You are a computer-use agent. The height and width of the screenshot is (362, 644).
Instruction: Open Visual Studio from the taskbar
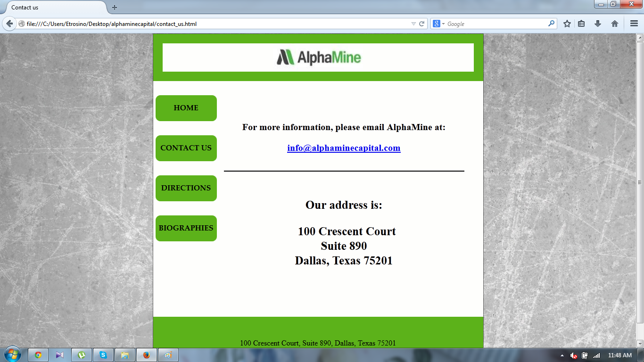click(x=60, y=355)
